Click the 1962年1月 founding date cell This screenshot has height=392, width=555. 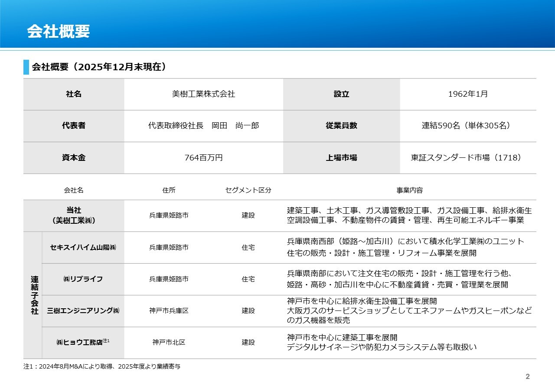coord(466,94)
